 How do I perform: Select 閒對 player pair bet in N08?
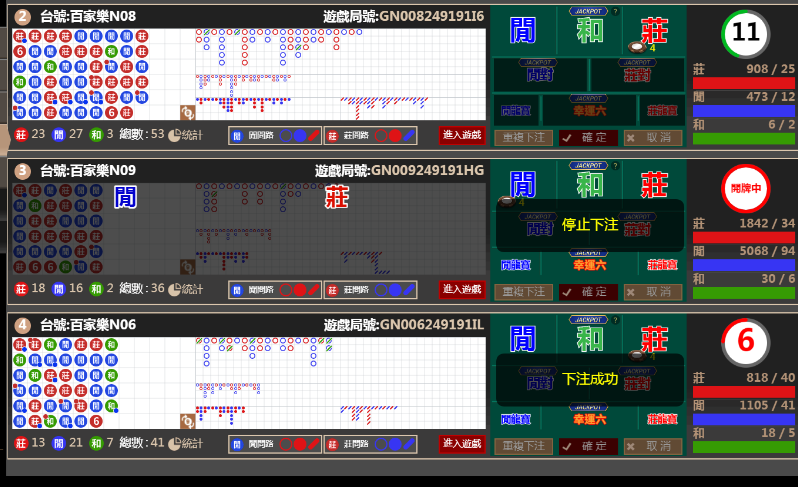(x=539, y=74)
